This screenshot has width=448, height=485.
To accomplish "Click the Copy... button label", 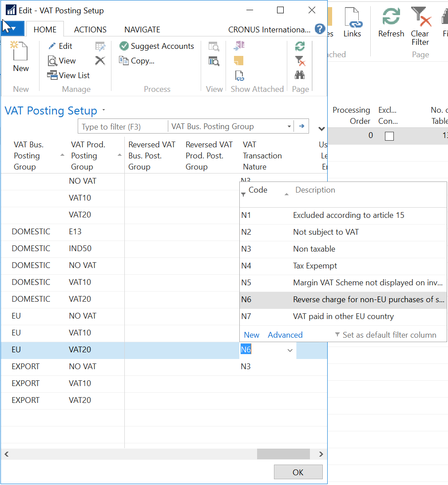I will 143,61.
